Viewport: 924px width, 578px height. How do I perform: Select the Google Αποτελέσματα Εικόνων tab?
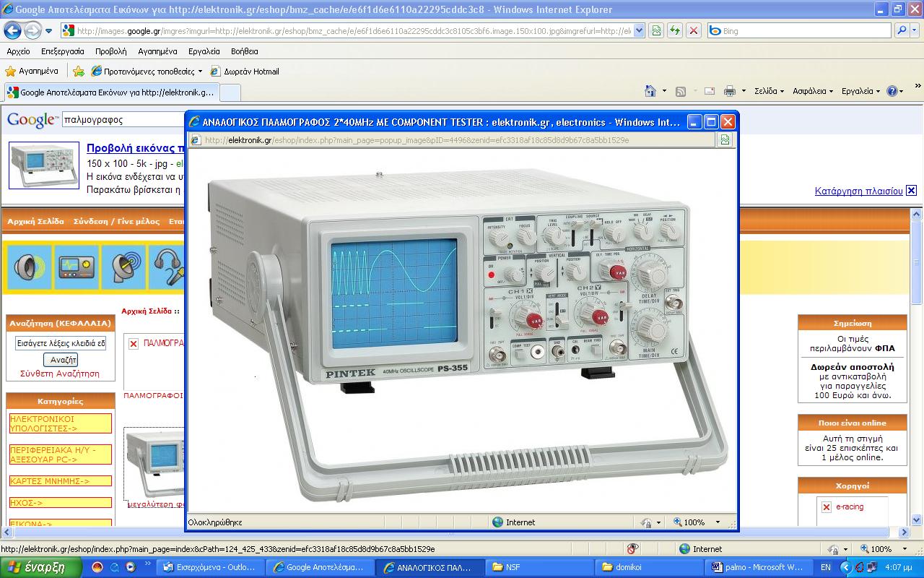(x=110, y=92)
